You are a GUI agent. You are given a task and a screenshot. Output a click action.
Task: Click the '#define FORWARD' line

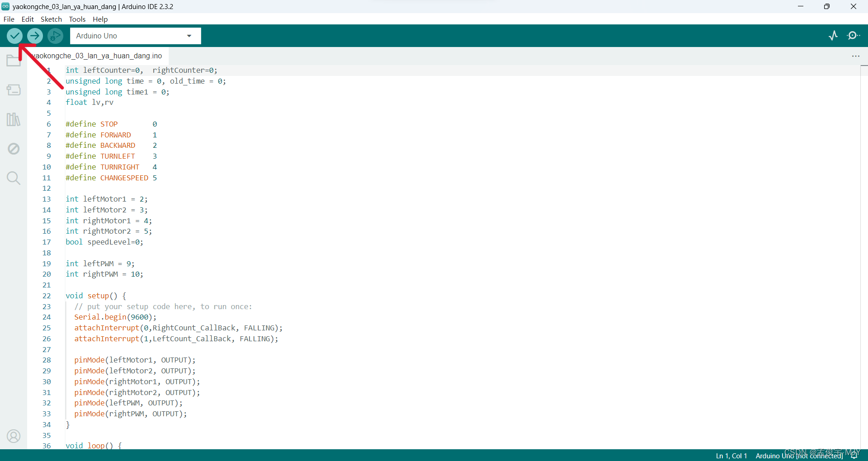coord(111,135)
